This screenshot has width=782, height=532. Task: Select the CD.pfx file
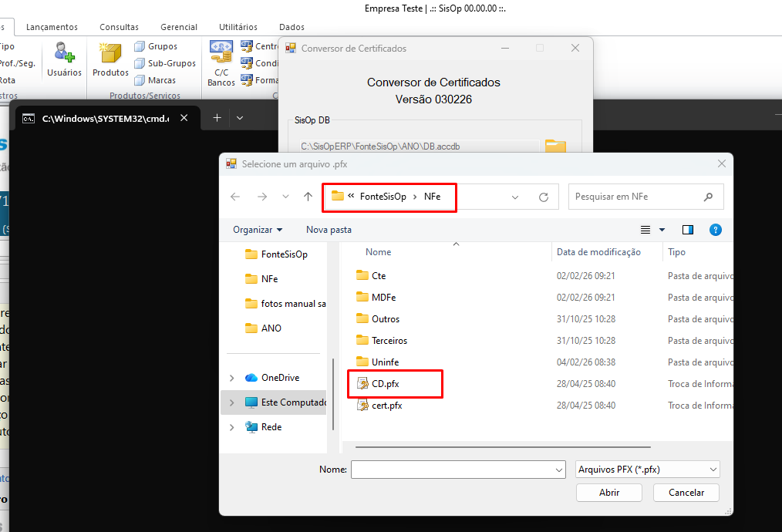385,383
